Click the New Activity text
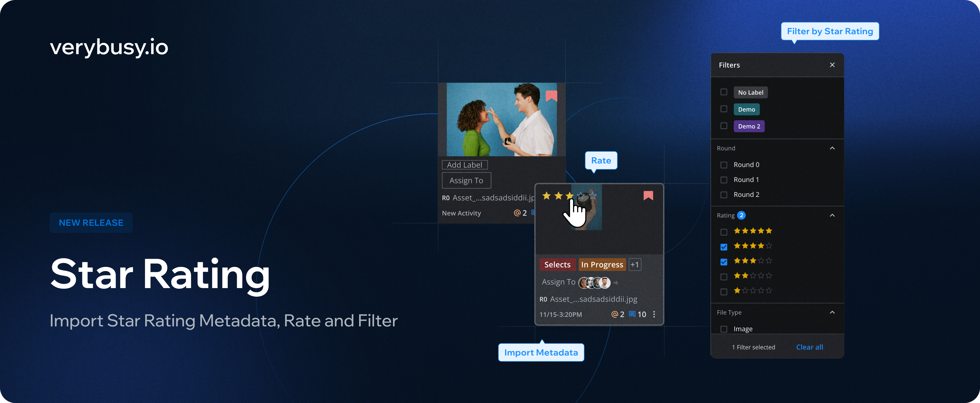Viewport: 980px width, 403px height. coord(461,213)
